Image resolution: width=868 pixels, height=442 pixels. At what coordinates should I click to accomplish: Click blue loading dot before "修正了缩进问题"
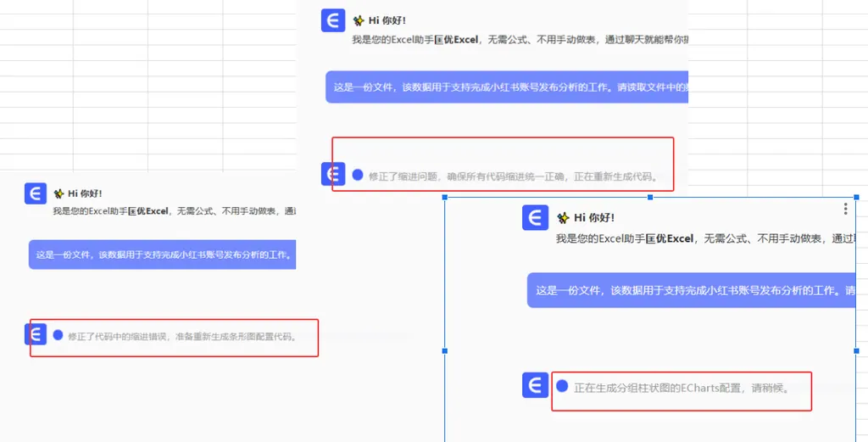tap(358, 175)
